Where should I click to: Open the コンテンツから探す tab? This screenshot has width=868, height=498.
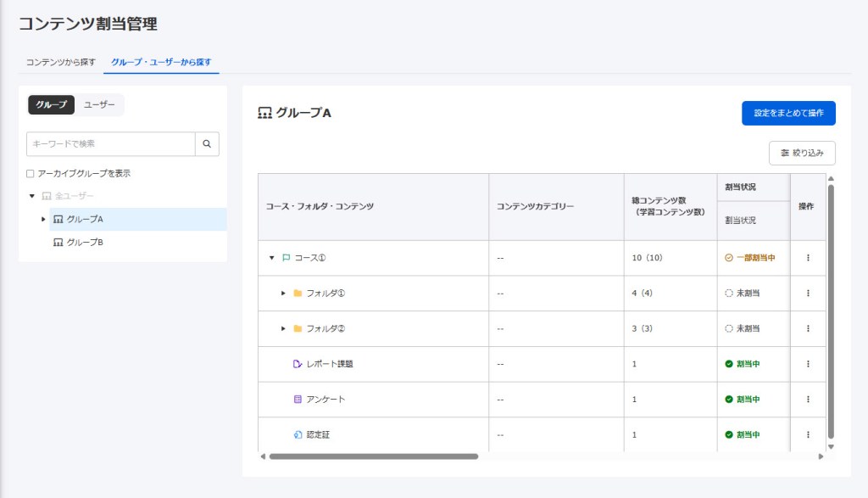click(61, 62)
